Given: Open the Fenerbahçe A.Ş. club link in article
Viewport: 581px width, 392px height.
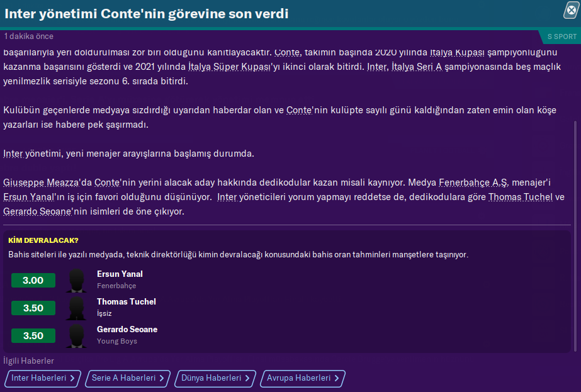Looking at the screenshot, I should click(473, 182).
